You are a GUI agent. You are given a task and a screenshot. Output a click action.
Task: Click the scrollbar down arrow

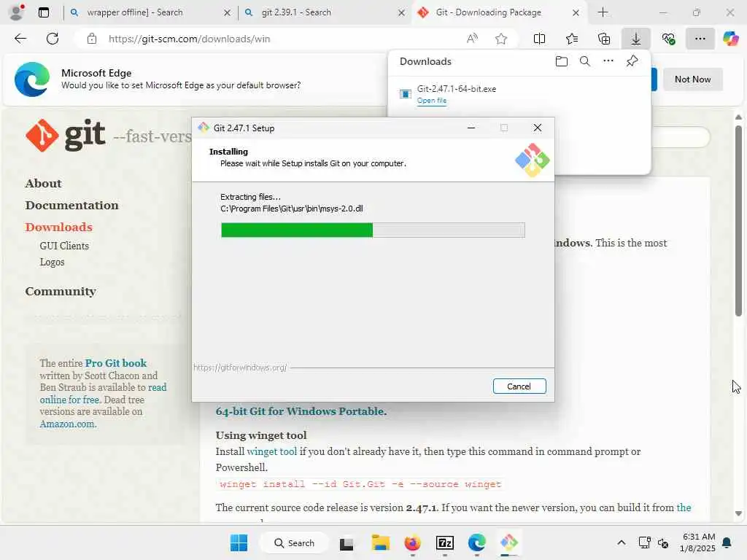pos(738,513)
